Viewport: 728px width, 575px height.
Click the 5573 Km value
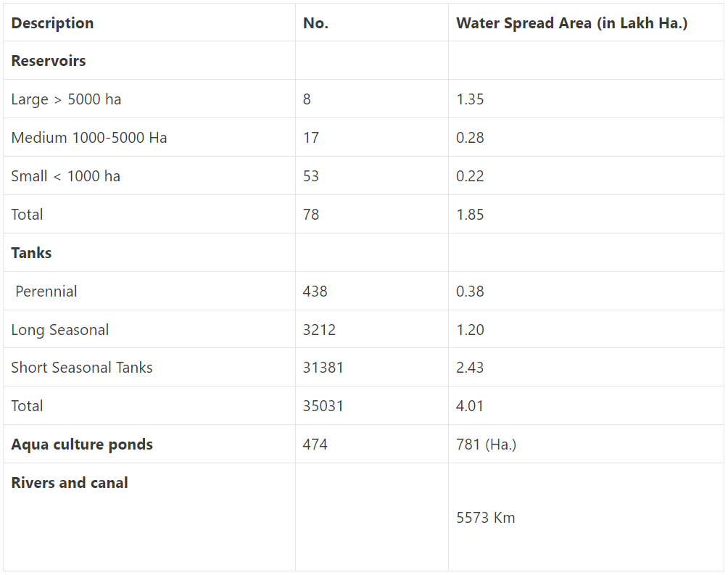click(486, 518)
